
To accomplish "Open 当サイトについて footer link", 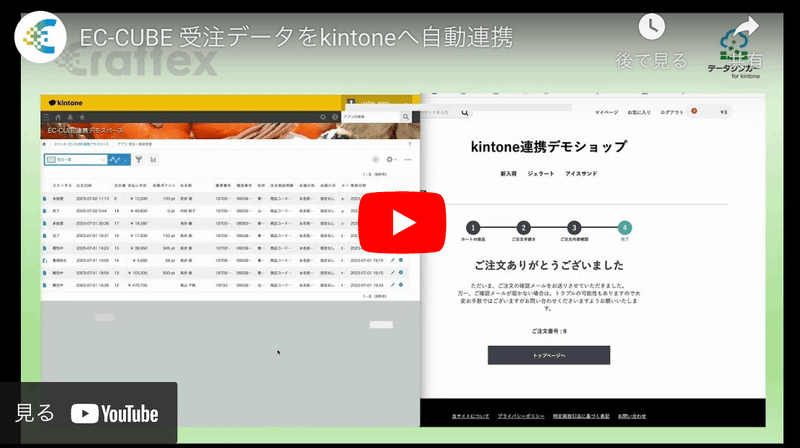I will click(x=470, y=416).
